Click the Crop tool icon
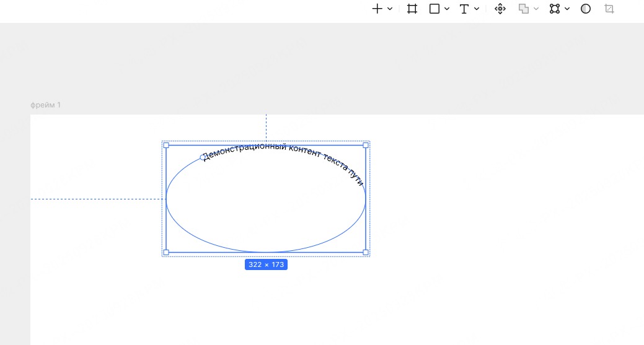The image size is (644, 345). click(609, 9)
